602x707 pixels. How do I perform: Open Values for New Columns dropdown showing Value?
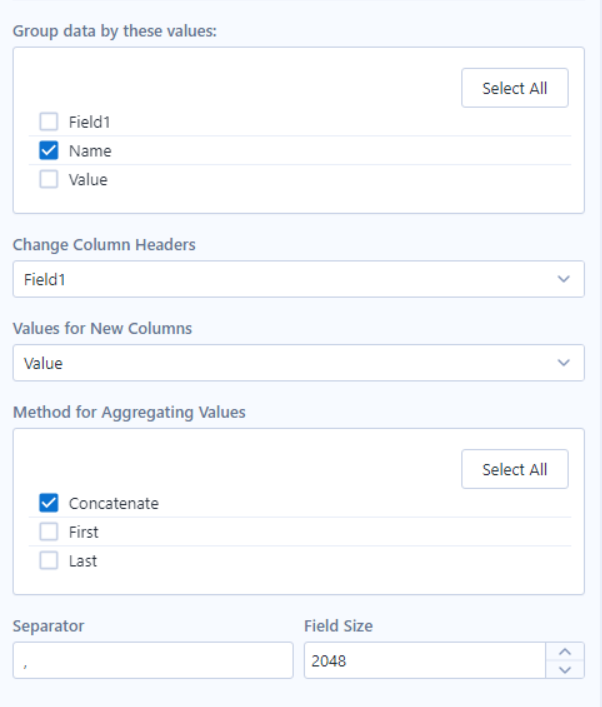click(x=299, y=363)
